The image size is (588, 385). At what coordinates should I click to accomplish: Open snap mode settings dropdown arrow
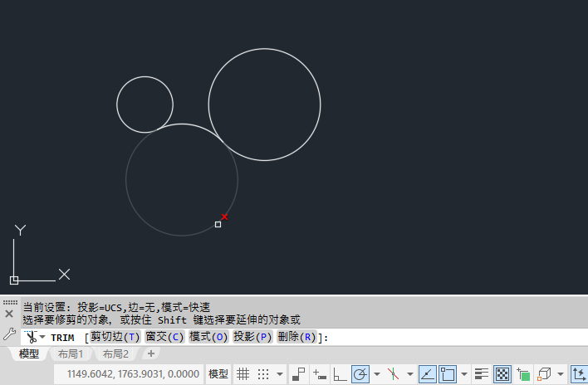(279, 373)
